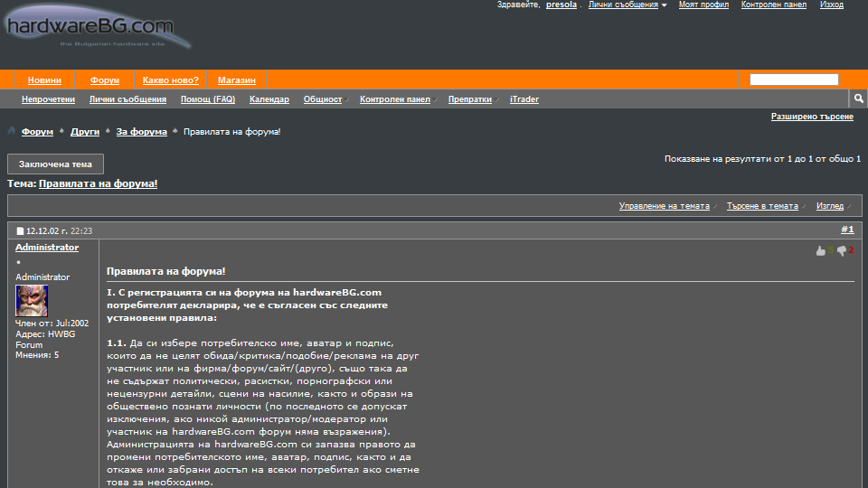Open the Магазин tab

tap(236, 80)
